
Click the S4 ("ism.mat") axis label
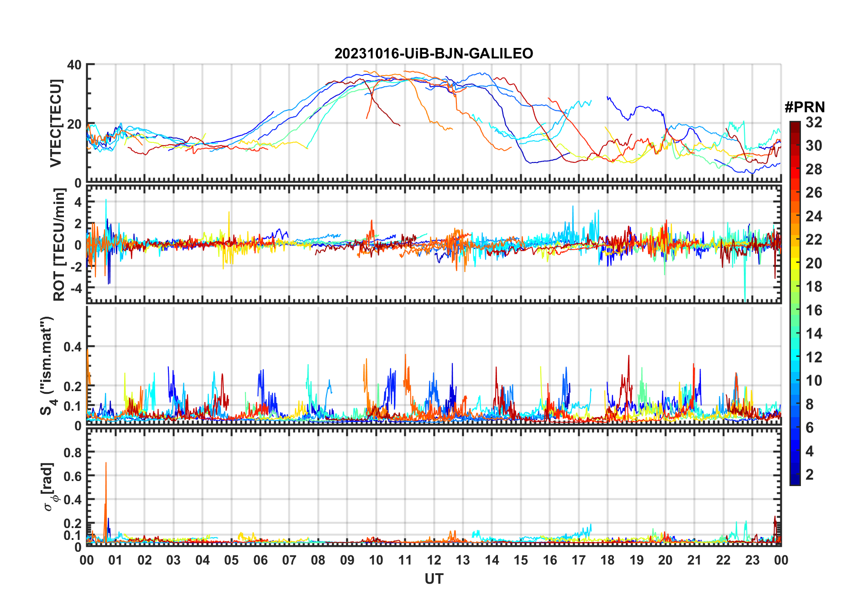[x=47, y=366]
